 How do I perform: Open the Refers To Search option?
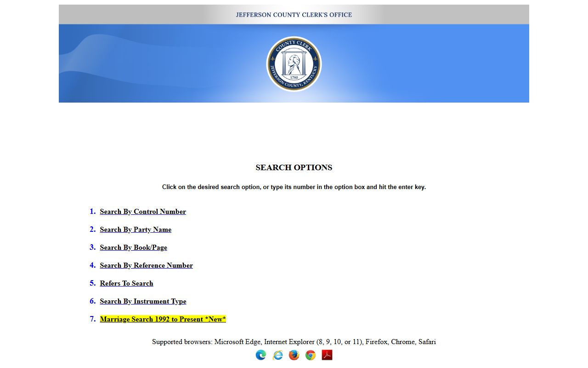126,283
